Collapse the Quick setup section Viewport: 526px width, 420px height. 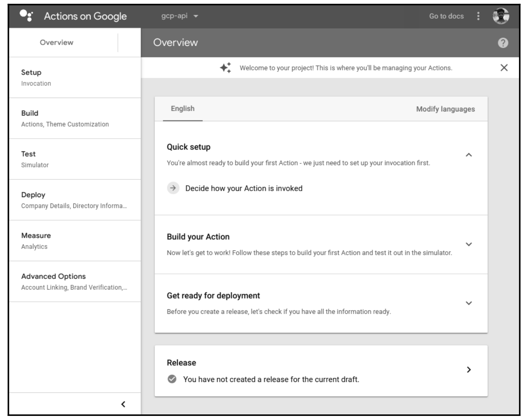coord(469,155)
